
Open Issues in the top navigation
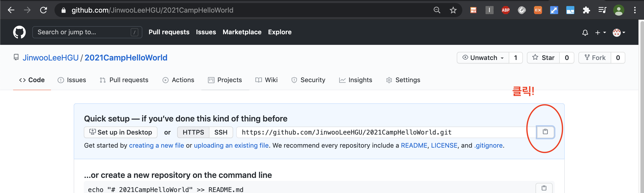pos(206,32)
